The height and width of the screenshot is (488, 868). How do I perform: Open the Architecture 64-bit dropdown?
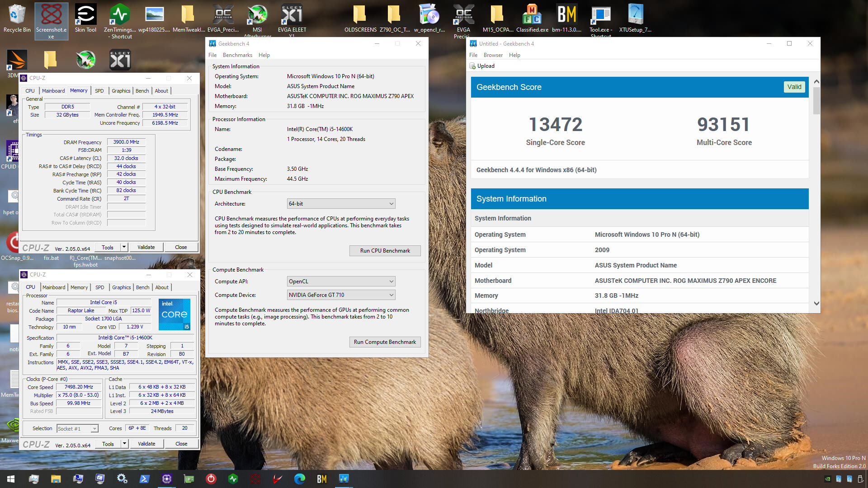tap(341, 204)
